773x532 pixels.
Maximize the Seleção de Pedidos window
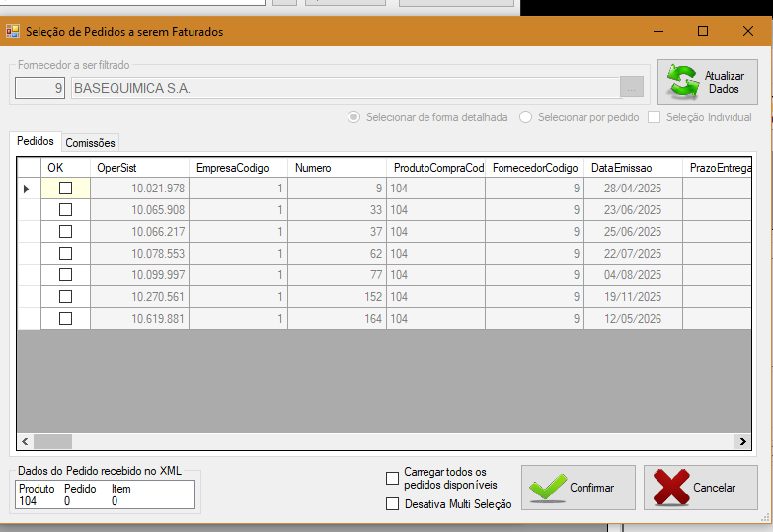point(703,31)
